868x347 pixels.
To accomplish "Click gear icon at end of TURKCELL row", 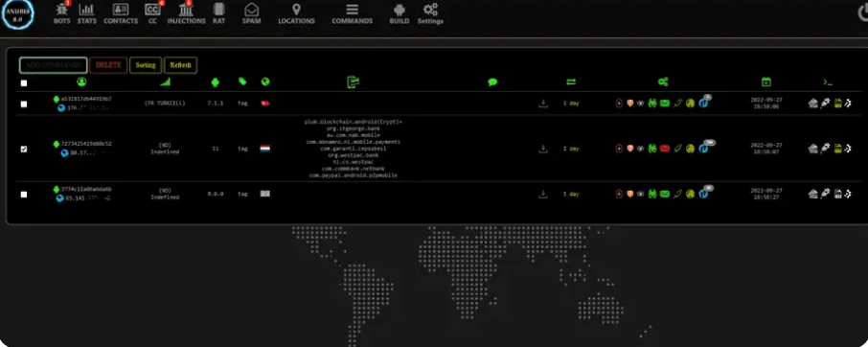I will [848, 103].
